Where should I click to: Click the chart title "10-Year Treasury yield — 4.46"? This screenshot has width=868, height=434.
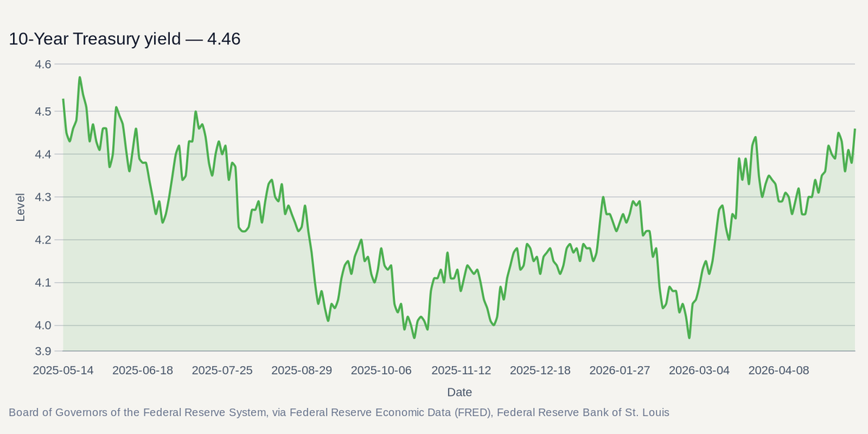point(124,39)
